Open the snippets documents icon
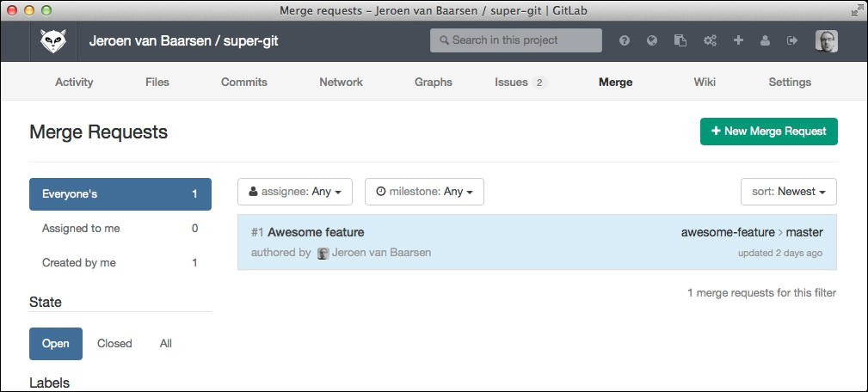868x392 pixels. pos(680,40)
